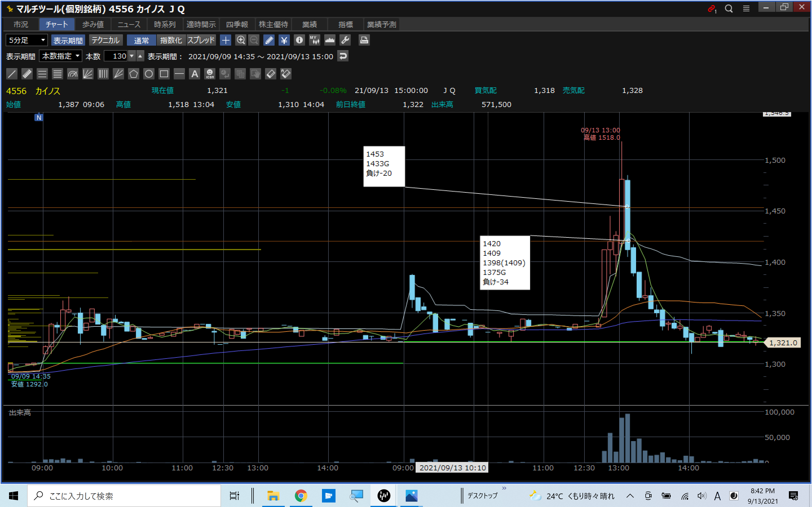Open the 本数指定 period type dropdown

tap(61, 56)
